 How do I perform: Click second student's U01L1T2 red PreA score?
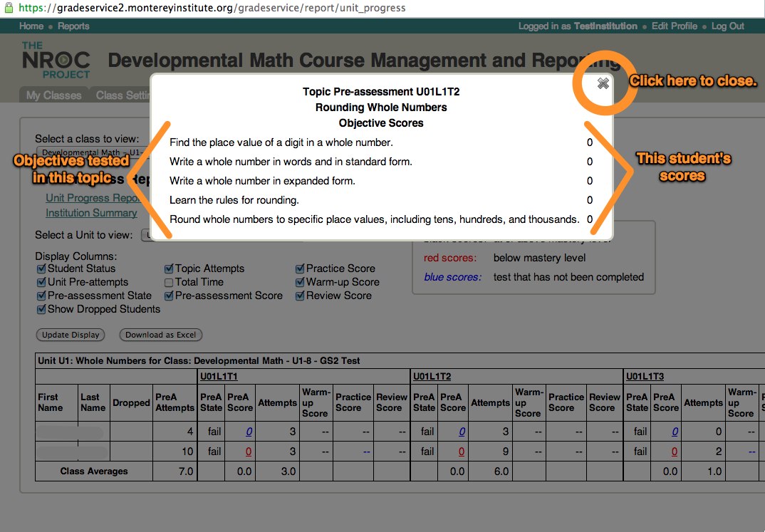[x=461, y=452]
